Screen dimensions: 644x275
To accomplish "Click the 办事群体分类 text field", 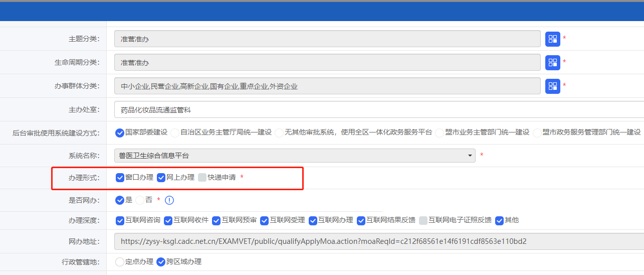I will (327, 86).
